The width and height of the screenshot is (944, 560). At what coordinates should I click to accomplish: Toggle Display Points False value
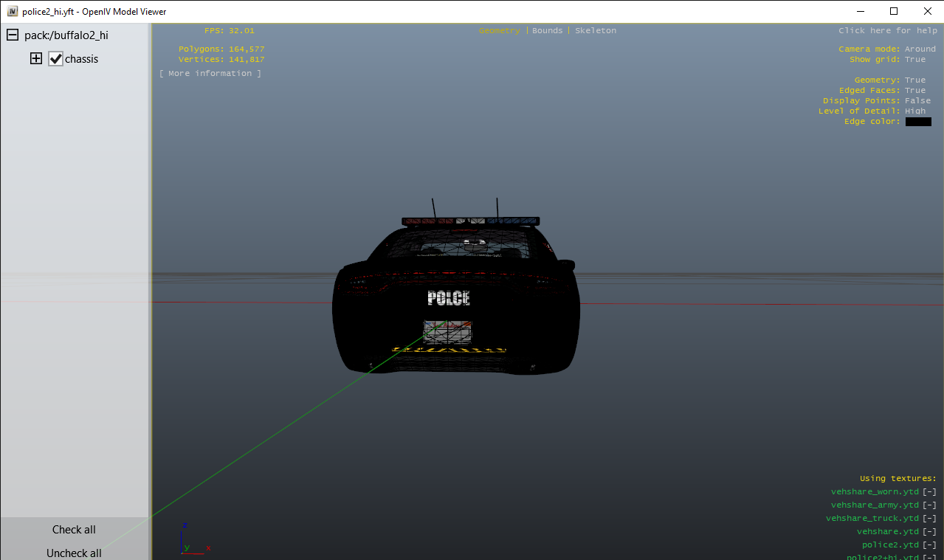(x=917, y=101)
